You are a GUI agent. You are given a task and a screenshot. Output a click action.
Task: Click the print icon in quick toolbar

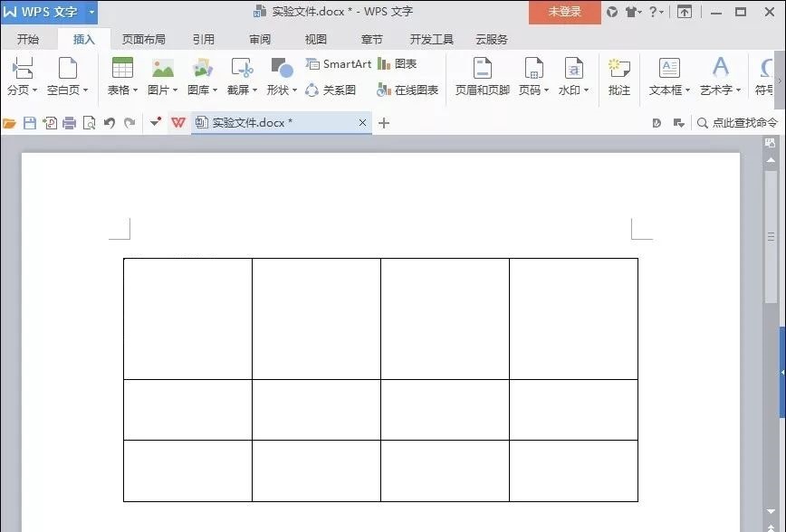69,123
